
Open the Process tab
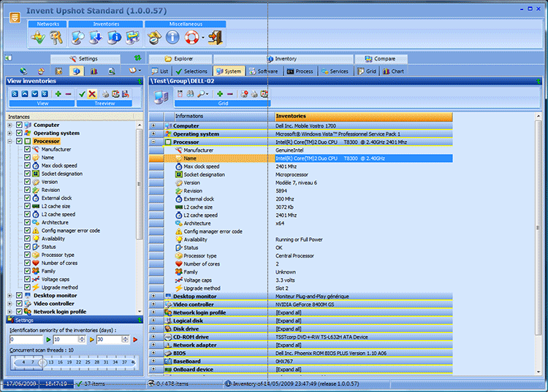point(300,72)
